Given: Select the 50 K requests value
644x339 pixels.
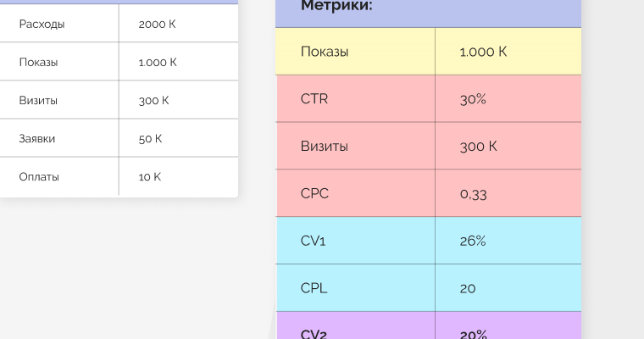Looking at the screenshot, I should click(x=150, y=138).
